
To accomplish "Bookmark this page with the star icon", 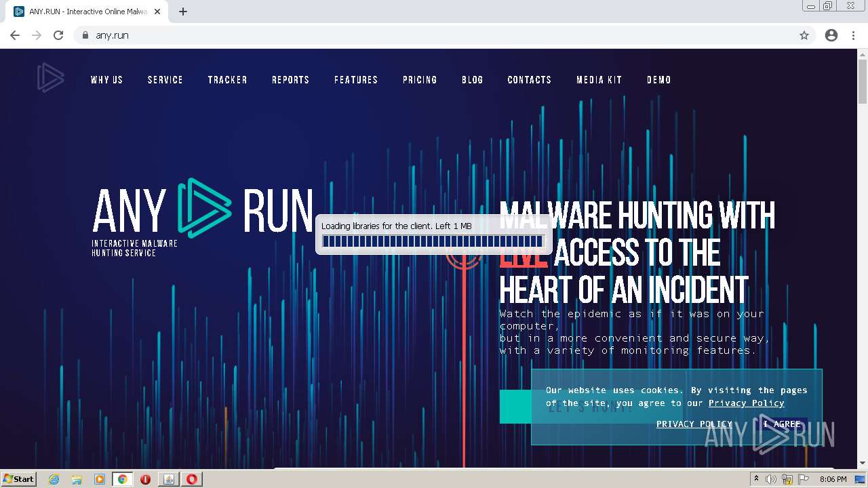I will pos(804,35).
